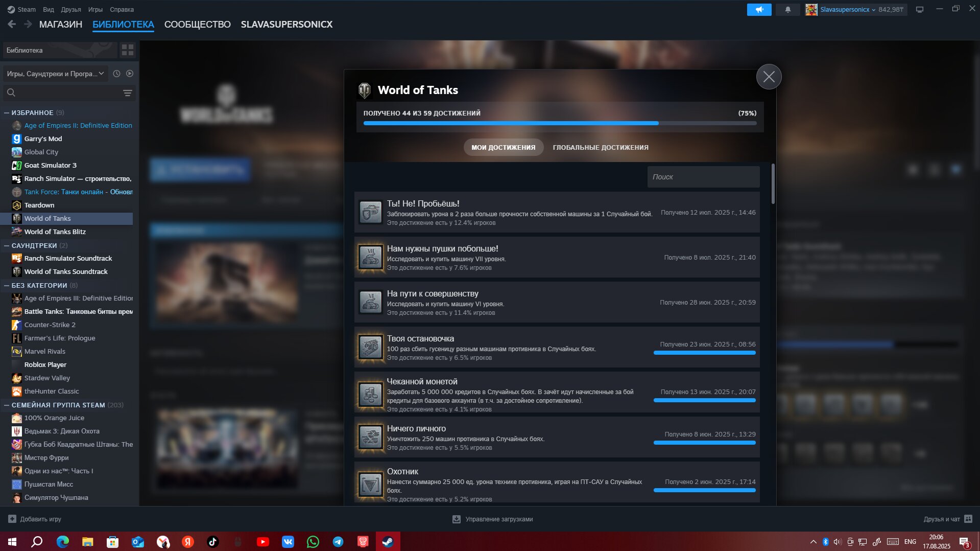Close the World of Tanks achievements overlay
Image resolution: width=980 pixels, height=551 pixels.
[x=769, y=77]
